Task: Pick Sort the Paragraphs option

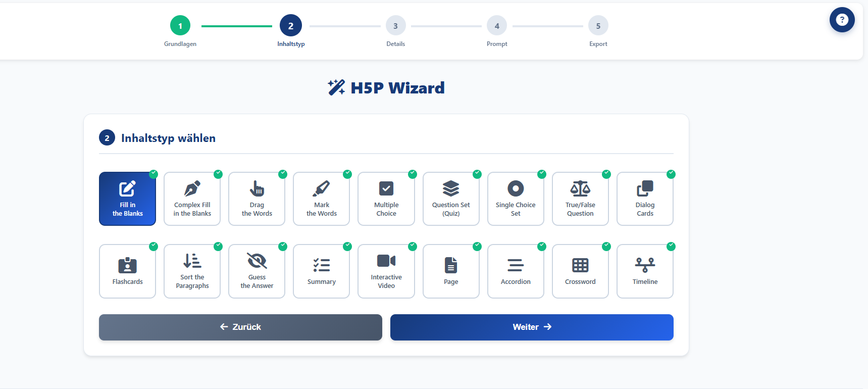Action: tap(192, 271)
